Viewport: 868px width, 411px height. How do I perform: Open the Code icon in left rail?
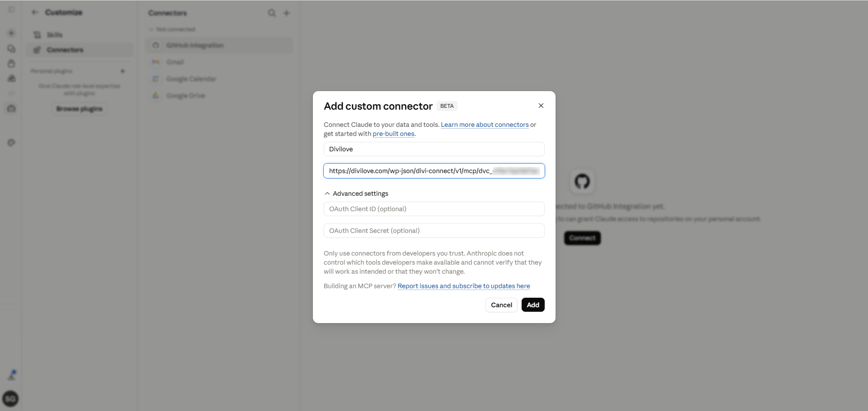(x=11, y=93)
